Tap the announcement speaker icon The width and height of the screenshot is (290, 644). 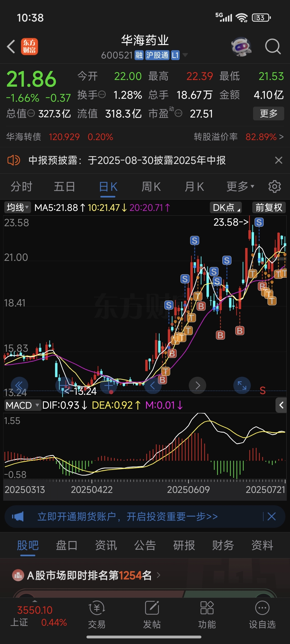[x=13, y=160]
